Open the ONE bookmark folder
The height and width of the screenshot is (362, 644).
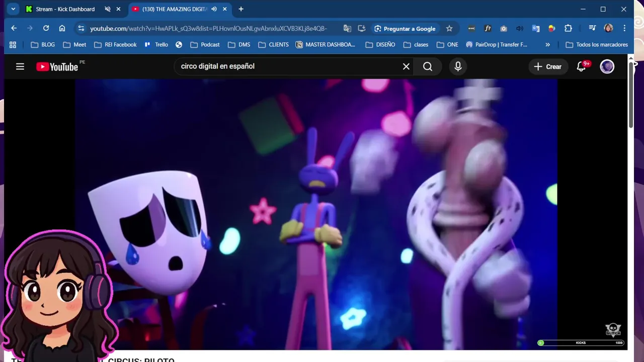coord(447,45)
